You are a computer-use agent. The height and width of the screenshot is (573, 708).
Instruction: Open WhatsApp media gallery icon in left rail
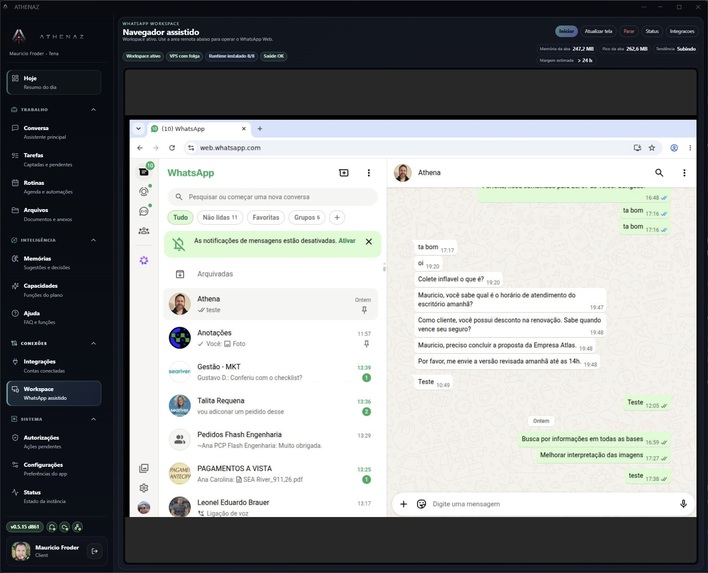tap(144, 468)
